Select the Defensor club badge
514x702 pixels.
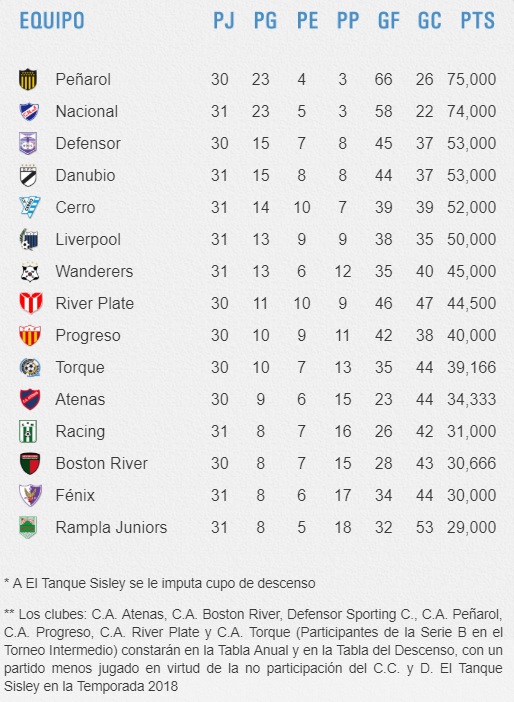point(28,143)
